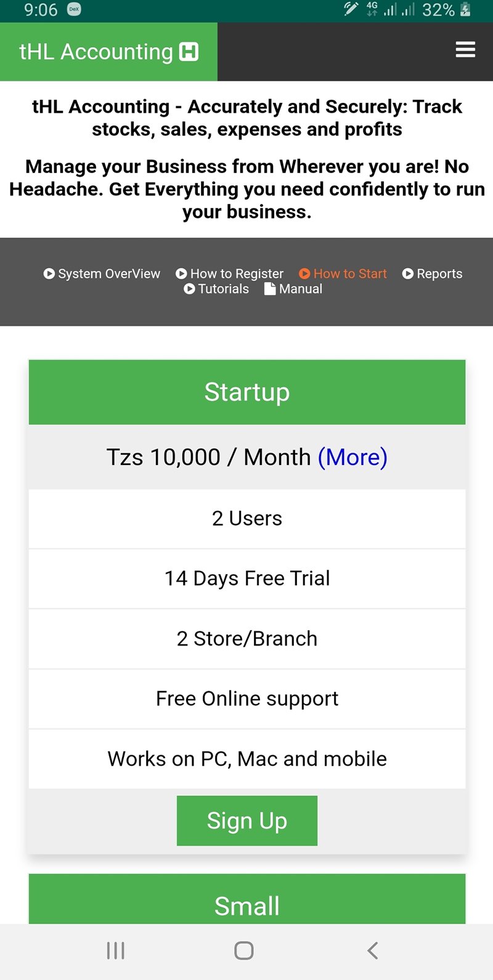Open the Manual via its document icon
This screenshot has height=980, width=493.
(x=270, y=289)
